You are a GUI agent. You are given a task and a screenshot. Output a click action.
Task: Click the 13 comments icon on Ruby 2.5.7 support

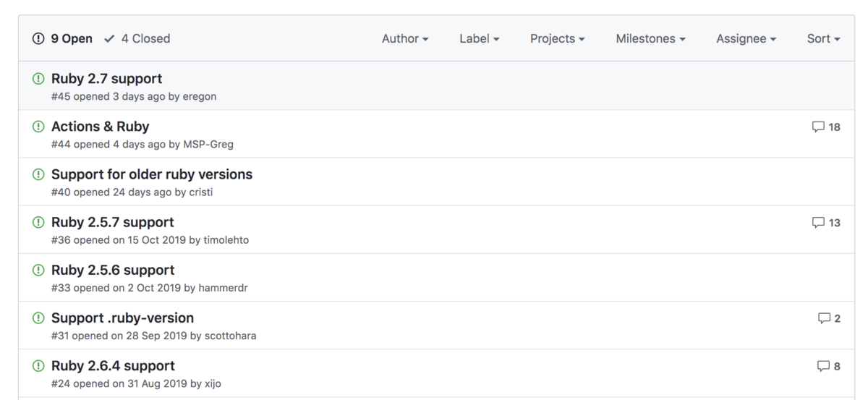826,223
